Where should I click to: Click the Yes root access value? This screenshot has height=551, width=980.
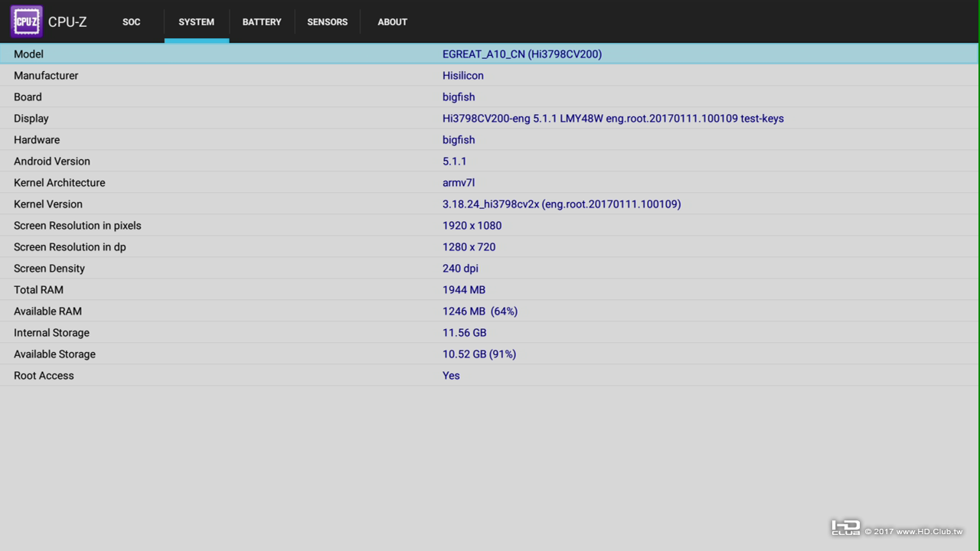pos(451,376)
